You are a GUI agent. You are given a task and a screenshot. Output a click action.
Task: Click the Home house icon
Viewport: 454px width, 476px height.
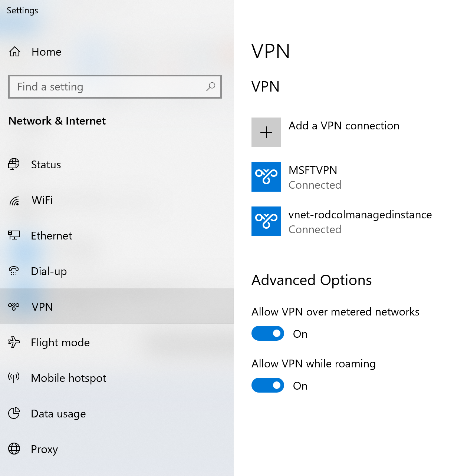coord(15,52)
